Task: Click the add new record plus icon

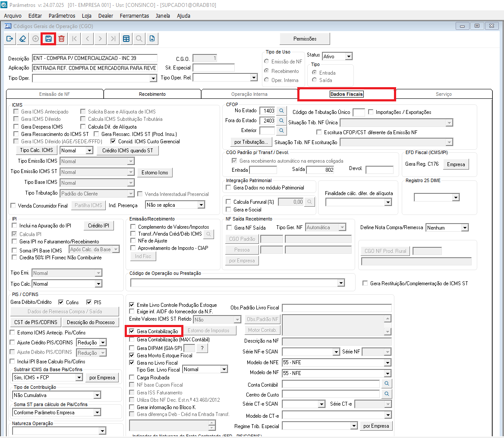Action: pyautogui.click(x=36, y=38)
